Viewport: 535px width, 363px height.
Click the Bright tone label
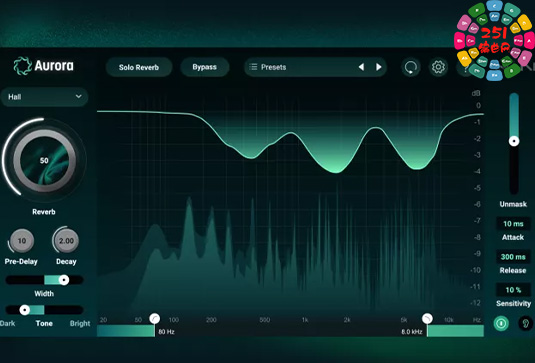pyautogui.click(x=80, y=323)
